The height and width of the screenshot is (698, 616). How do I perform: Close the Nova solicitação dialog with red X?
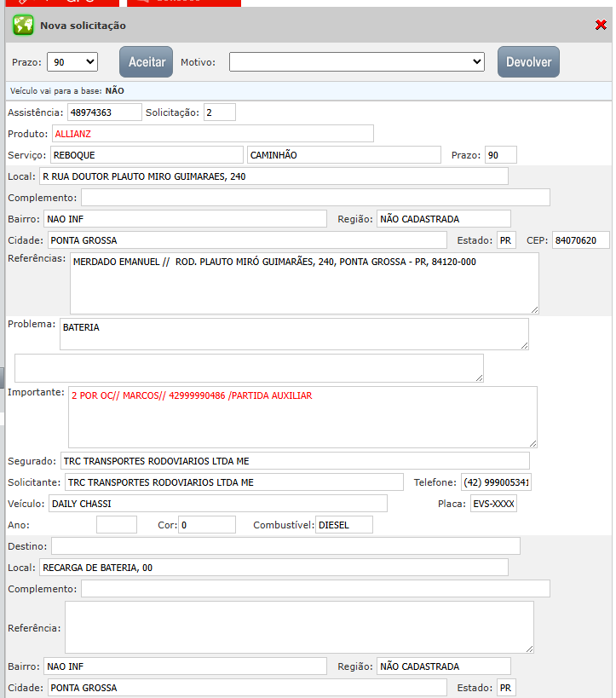click(x=601, y=26)
